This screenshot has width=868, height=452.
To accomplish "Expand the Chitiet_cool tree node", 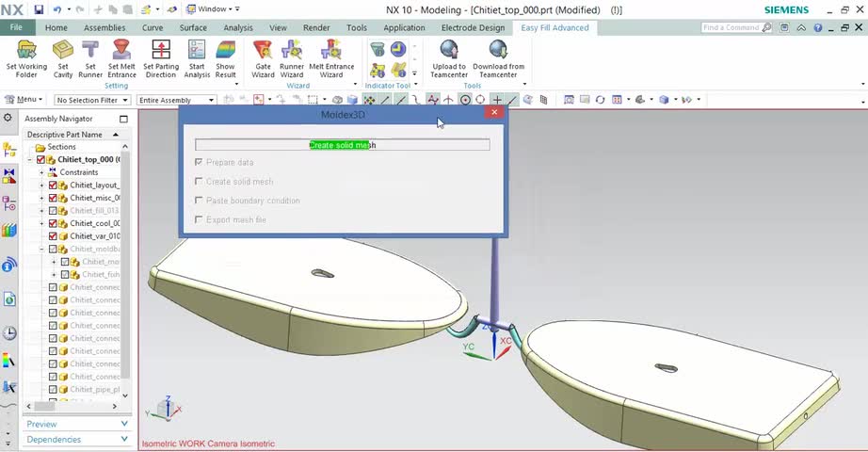I will pos(41,223).
